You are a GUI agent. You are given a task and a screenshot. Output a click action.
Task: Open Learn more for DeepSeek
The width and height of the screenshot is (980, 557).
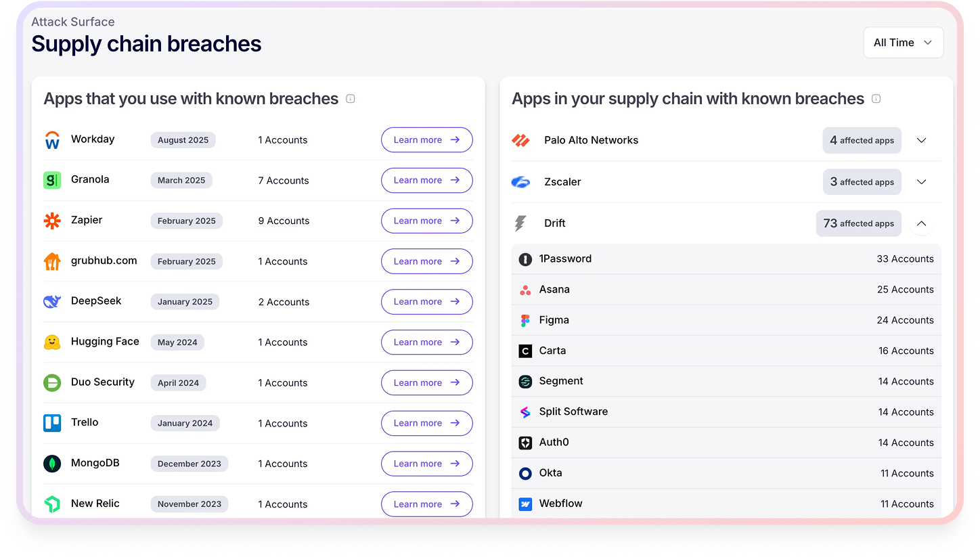coord(427,302)
